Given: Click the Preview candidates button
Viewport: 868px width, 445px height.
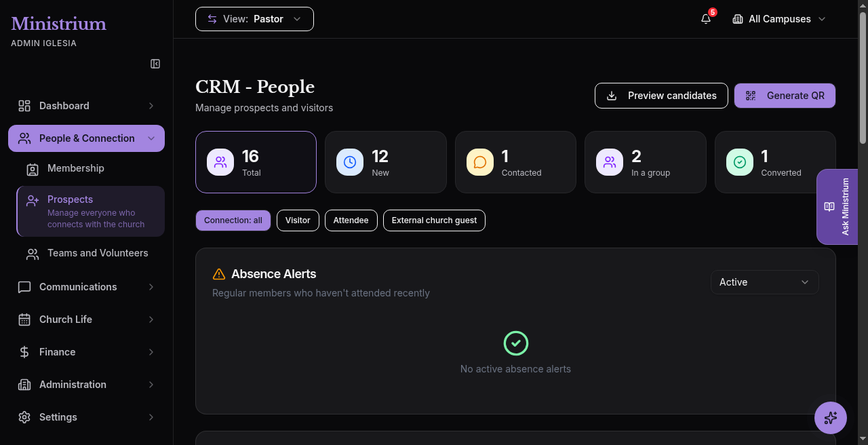Looking at the screenshot, I should (x=661, y=96).
